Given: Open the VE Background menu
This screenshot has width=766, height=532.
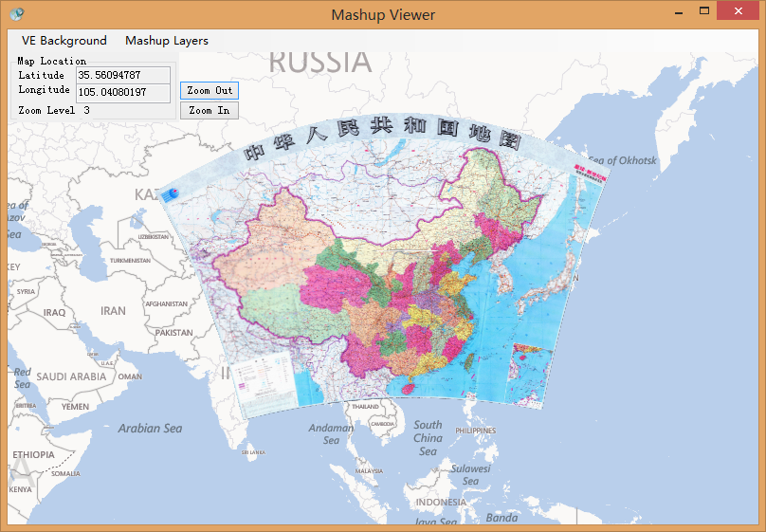Looking at the screenshot, I should [x=64, y=41].
